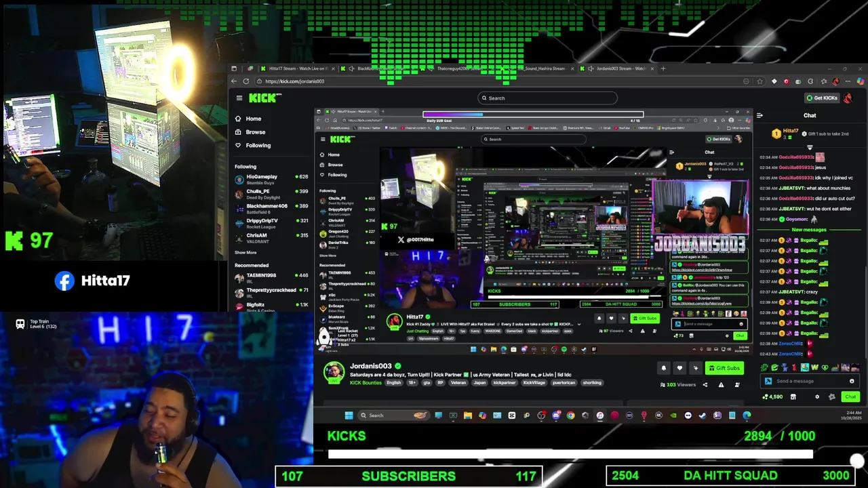868x488 pixels.
Task: Click the browser back arrow
Action: [x=234, y=81]
